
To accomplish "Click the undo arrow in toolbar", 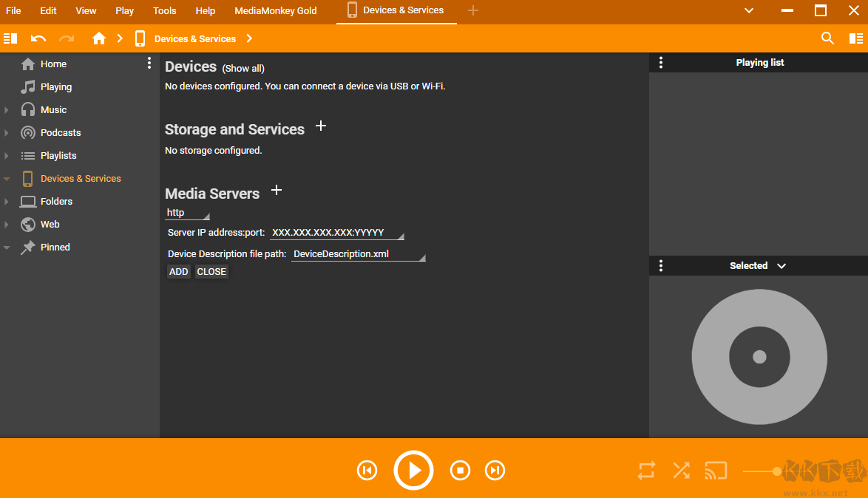I will tap(38, 38).
